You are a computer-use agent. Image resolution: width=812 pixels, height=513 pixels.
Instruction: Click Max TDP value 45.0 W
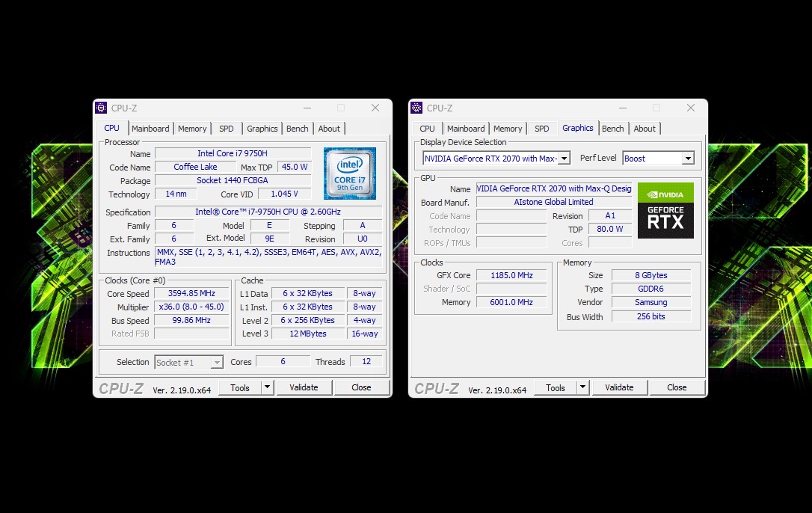(294, 167)
